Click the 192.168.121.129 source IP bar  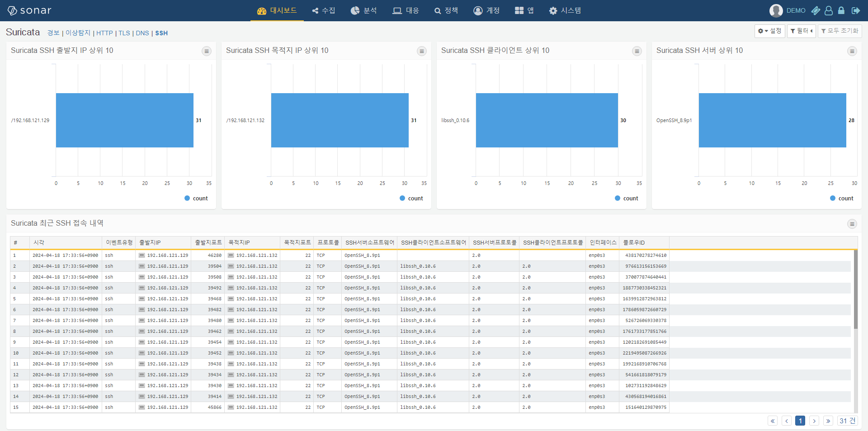pyautogui.click(x=125, y=120)
